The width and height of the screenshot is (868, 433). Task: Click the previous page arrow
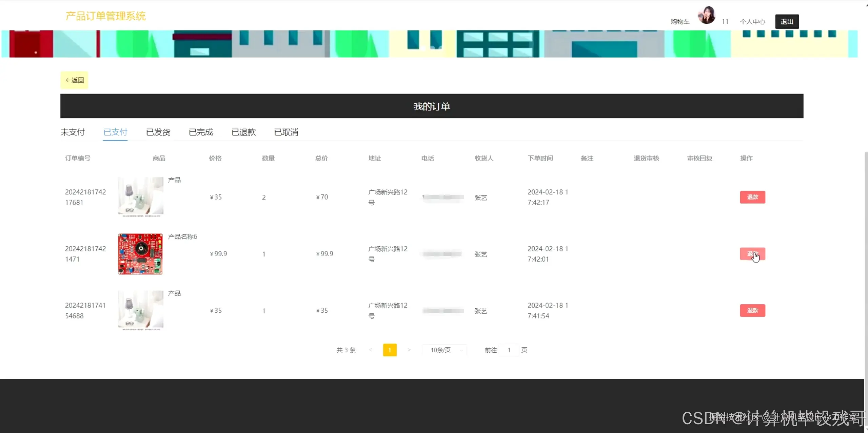[x=370, y=350]
